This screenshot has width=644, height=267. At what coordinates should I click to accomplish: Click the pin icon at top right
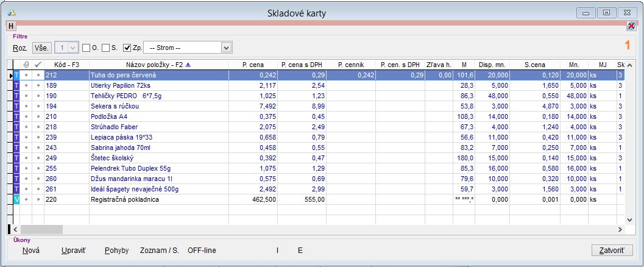tap(631, 26)
